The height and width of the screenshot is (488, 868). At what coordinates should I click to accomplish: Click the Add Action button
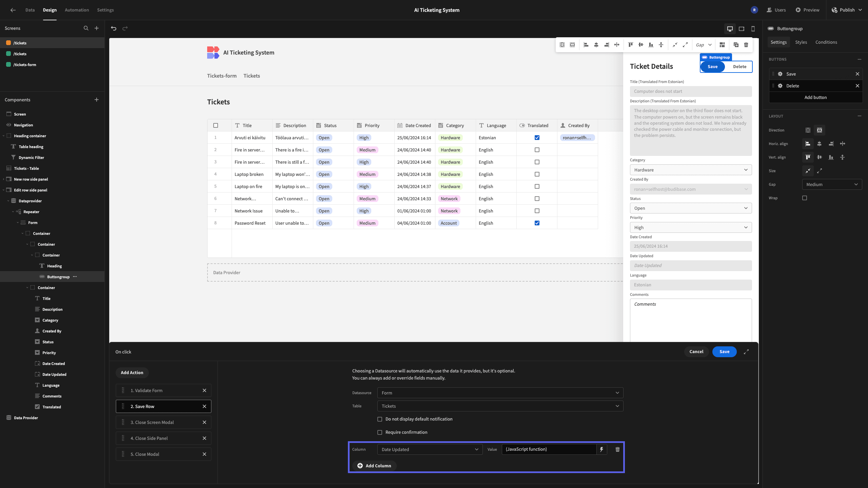pyautogui.click(x=132, y=372)
